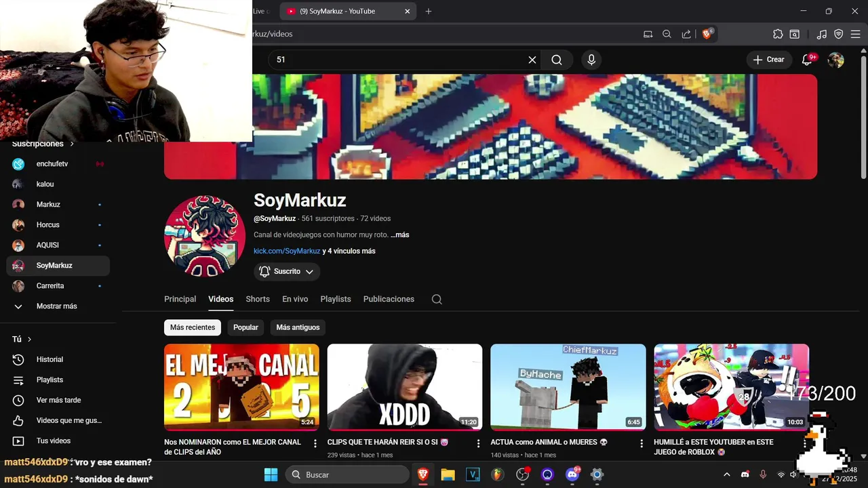Screen dimensions: 868x488
Task: Click the red microphone tray icon
Action: [x=763, y=474]
